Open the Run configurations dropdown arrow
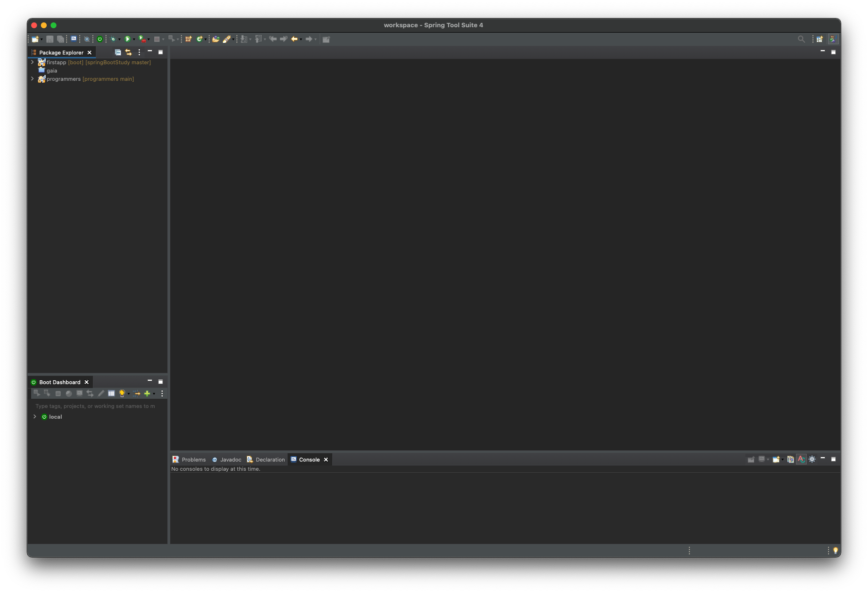The image size is (868, 593). pos(134,39)
